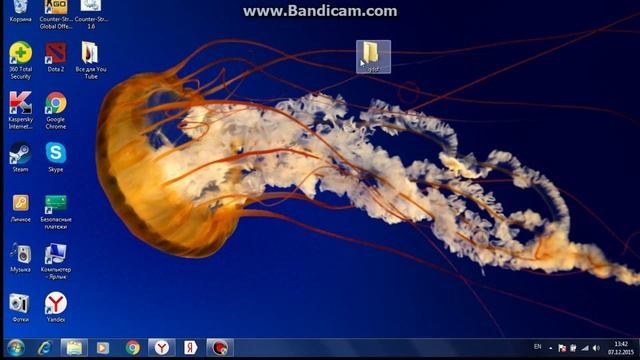Select the Фотки camera folder icon

[20, 308]
